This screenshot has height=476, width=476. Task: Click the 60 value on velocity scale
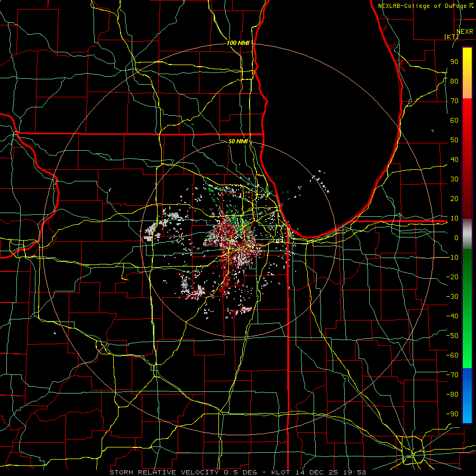[454, 121]
